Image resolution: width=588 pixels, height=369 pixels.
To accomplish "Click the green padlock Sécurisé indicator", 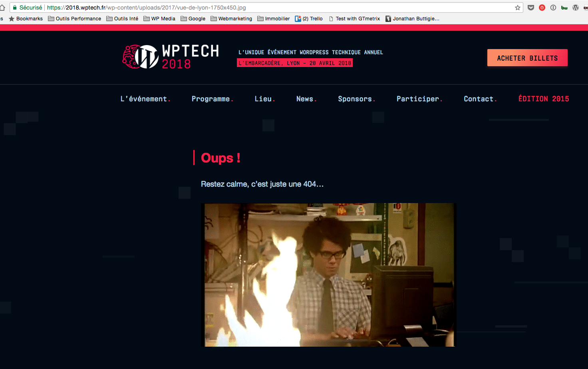I will pos(27,8).
